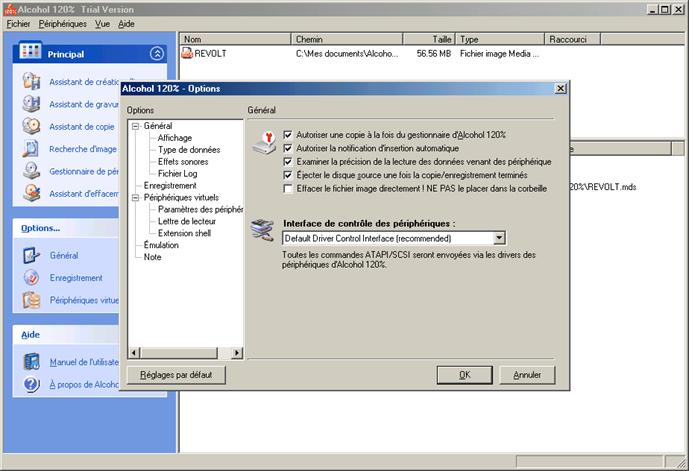The image size is (689, 471).
Task: Click Raccourci column header
Action: click(573, 39)
